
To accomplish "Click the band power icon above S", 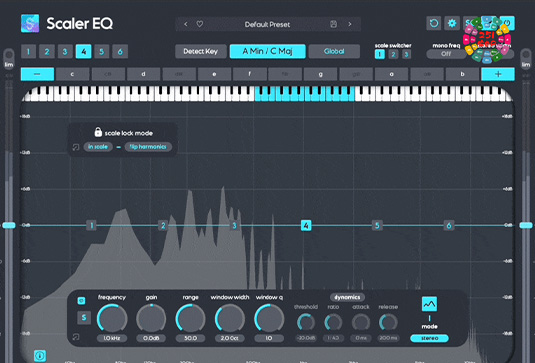I will [x=81, y=301].
